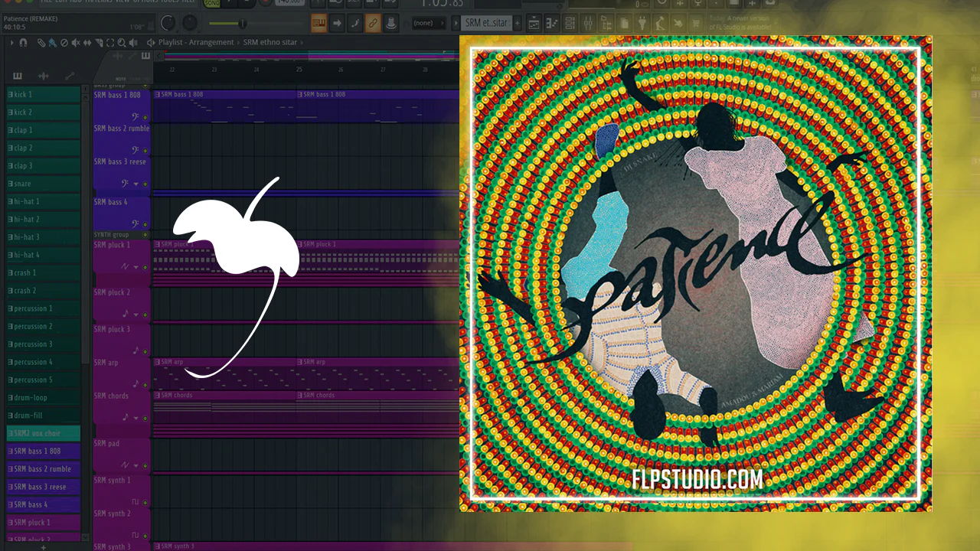This screenshot has height=551, width=980.
Task: Open the Piano roll from toolbar
Action: [x=550, y=24]
